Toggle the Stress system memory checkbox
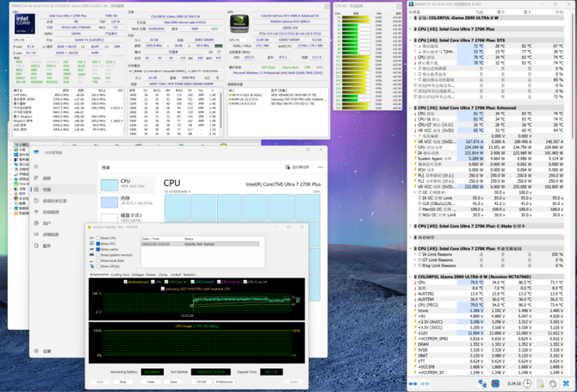 (97, 255)
